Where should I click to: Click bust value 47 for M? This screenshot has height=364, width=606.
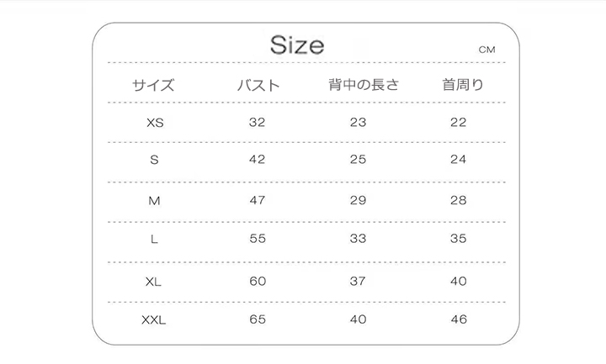258,200
